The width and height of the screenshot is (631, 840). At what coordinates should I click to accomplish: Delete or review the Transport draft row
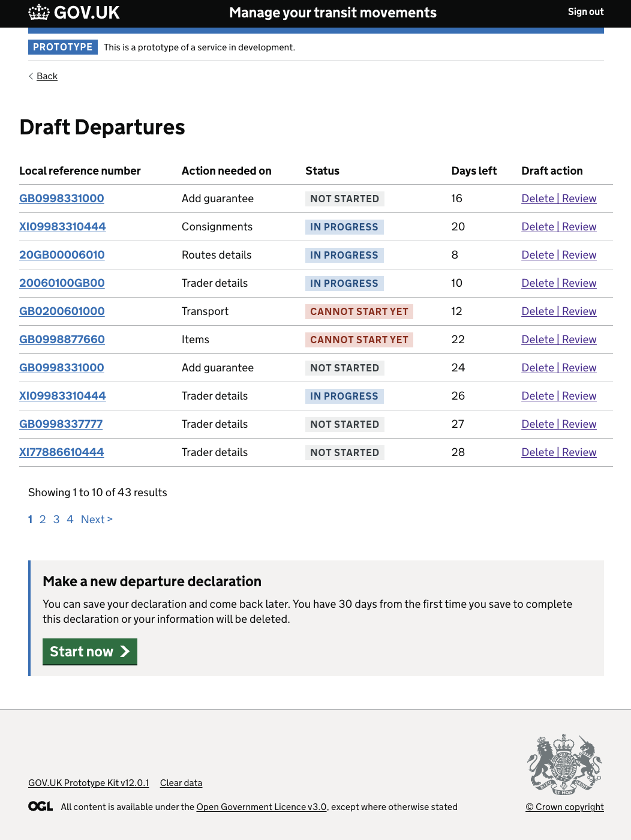pyautogui.click(x=558, y=311)
